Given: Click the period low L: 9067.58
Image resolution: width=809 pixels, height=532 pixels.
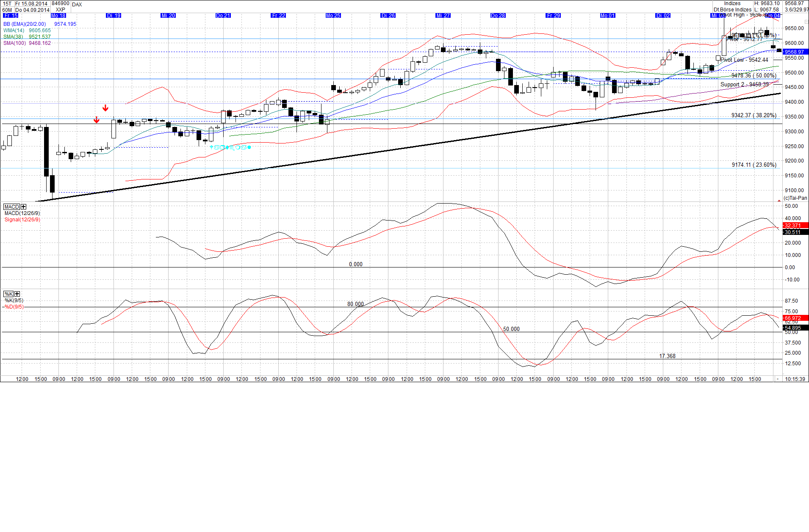Looking at the screenshot, I should click(x=767, y=9).
